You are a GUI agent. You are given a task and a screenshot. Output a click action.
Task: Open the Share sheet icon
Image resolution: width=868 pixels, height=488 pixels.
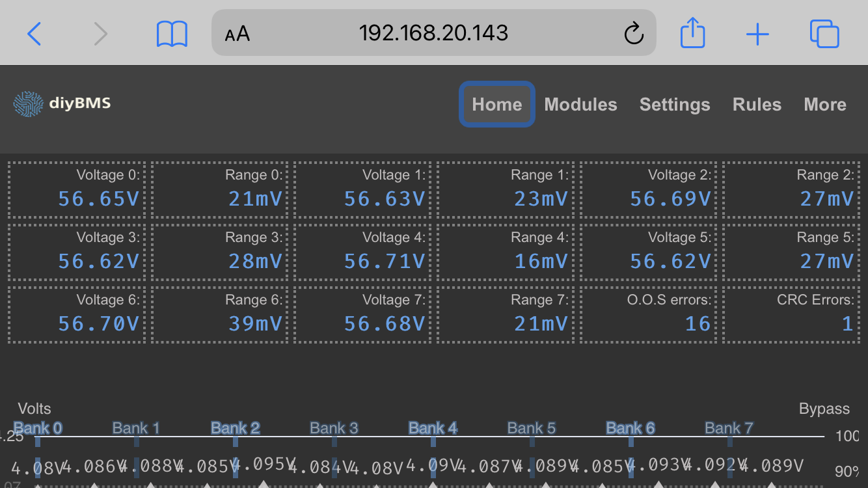coord(692,33)
